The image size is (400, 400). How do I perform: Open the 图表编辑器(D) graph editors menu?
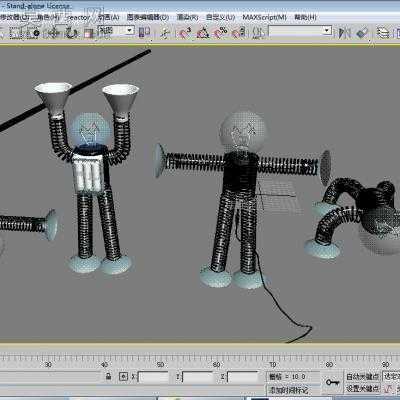pos(148,17)
